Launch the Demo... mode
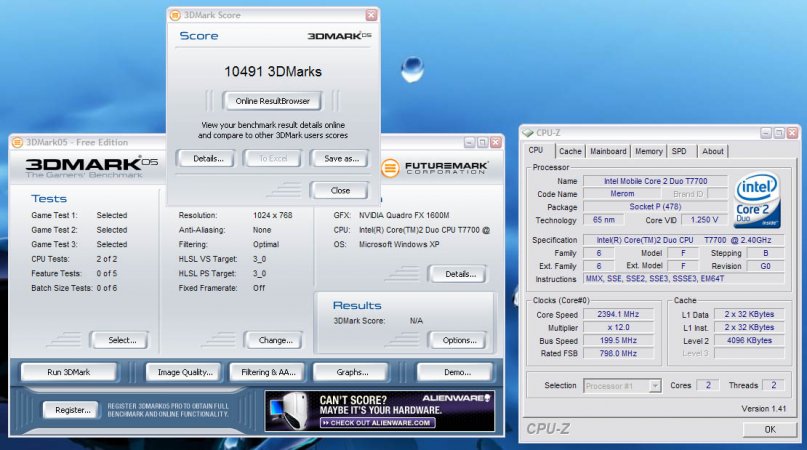This screenshot has height=450, width=807. [457, 372]
